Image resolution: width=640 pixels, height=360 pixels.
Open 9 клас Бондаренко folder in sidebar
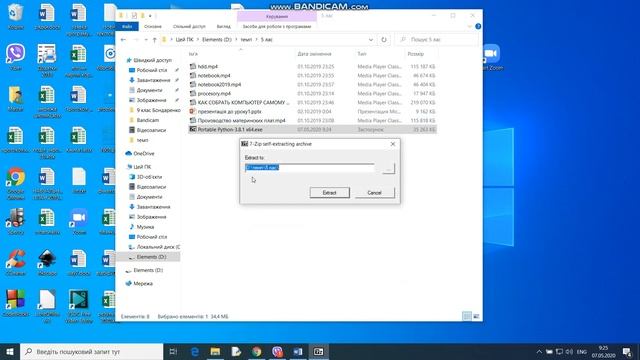(x=158, y=110)
